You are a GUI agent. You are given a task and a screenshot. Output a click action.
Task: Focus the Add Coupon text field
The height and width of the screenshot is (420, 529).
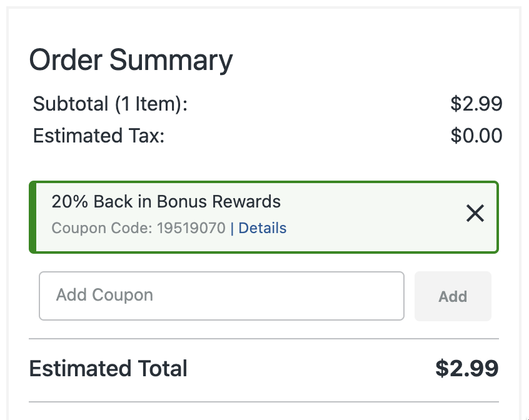pyautogui.click(x=221, y=296)
